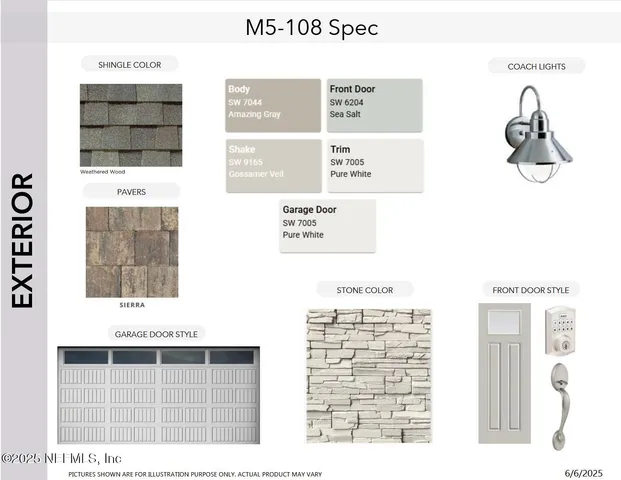Click the coach light fixture image

pos(538,128)
